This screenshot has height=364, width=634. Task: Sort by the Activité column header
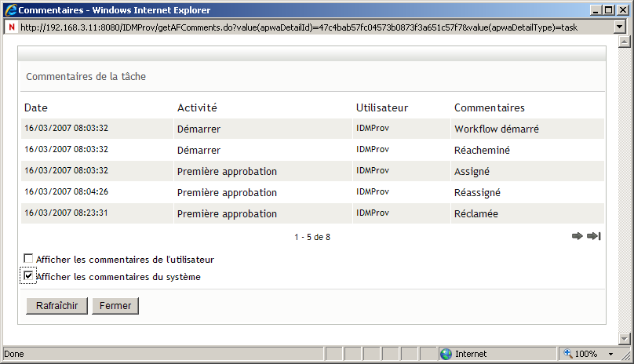tap(197, 107)
